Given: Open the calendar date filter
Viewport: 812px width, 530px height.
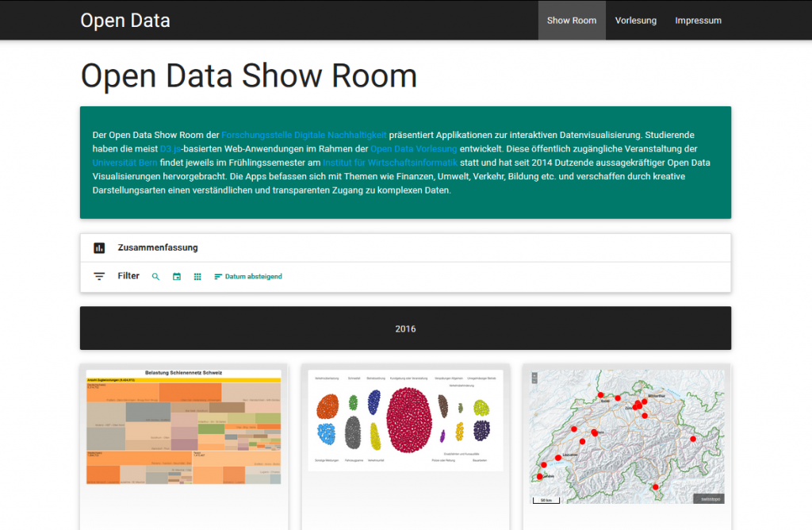Looking at the screenshot, I should pyautogui.click(x=177, y=277).
